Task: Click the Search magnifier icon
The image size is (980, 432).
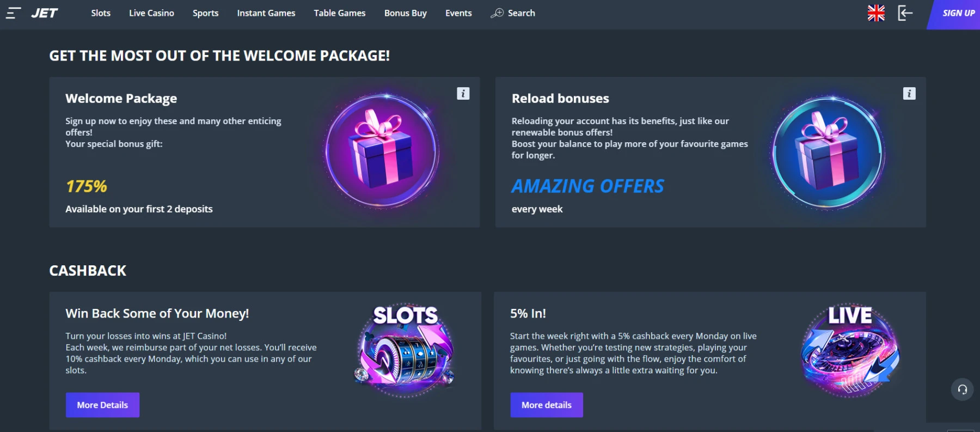Action: 497,13
